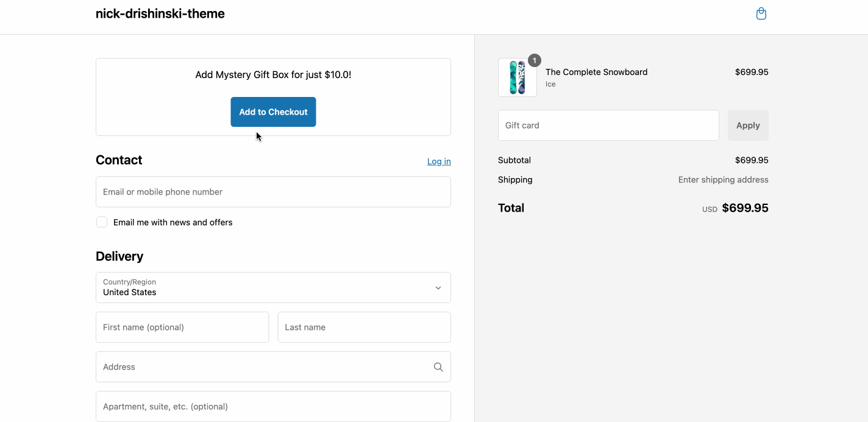Click the $699.95 total amount

(x=745, y=208)
